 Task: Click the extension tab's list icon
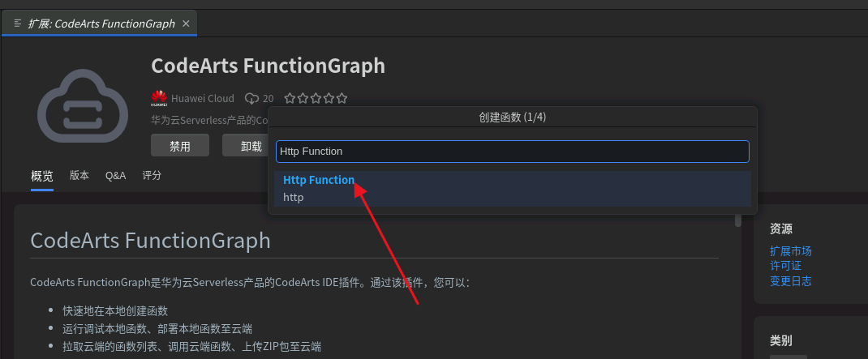click(18, 24)
